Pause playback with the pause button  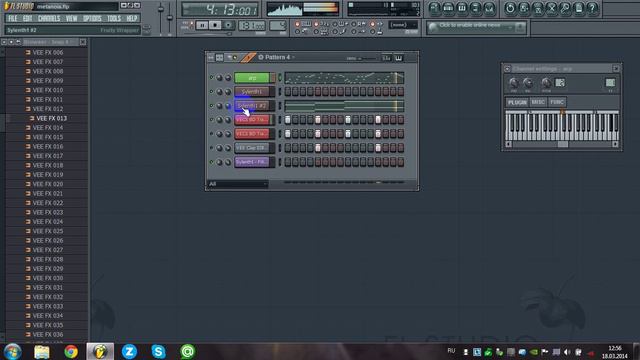coord(202,25)
